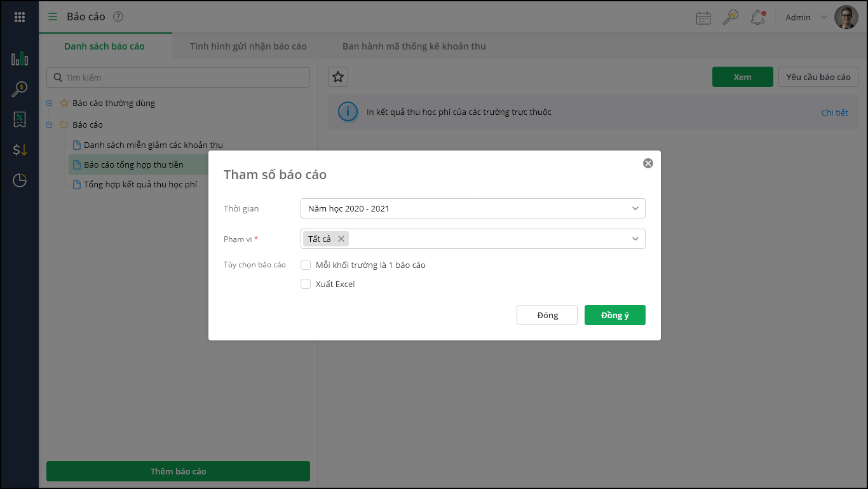868x489 pixels.
Task: Toggle the hamburger menu icon
Action: 53,17
